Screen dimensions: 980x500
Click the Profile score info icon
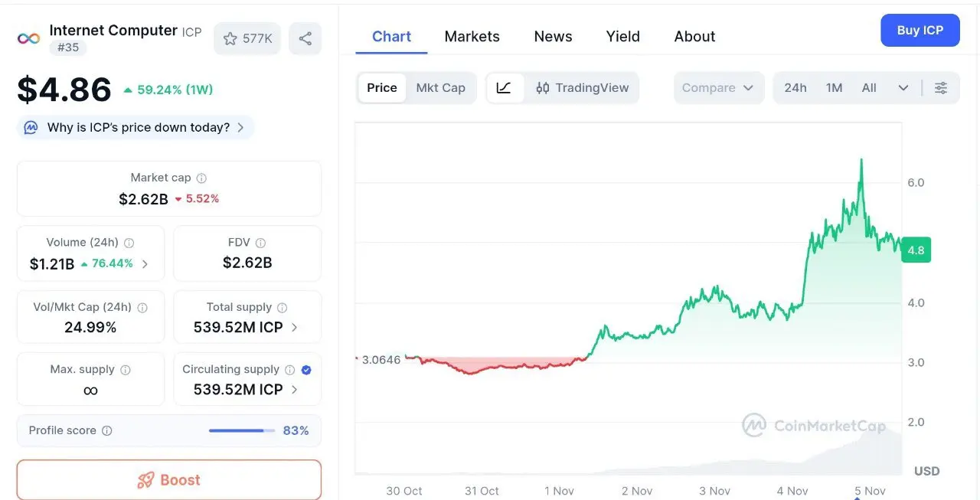[x=107, y=431]
